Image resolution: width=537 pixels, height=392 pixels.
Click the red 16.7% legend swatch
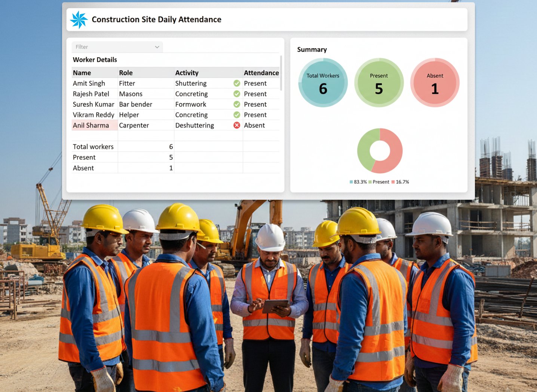(x=393, y=182)
